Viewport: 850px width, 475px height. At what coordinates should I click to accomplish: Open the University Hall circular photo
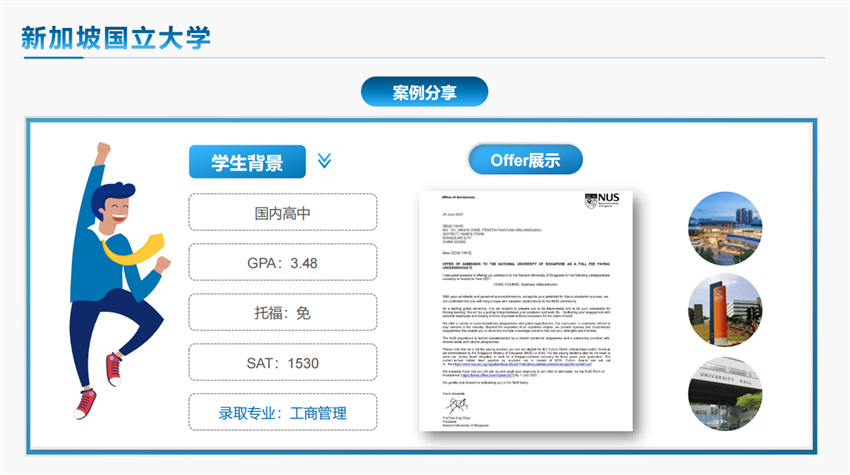click(725, 390)
